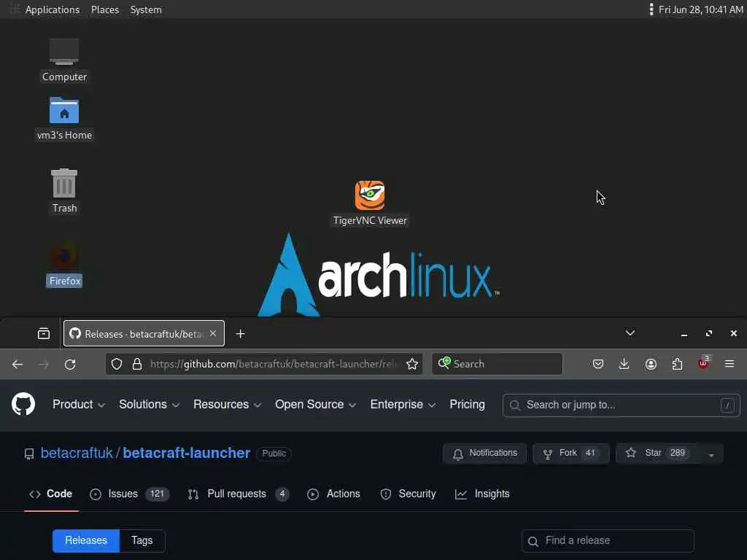Screen dimensions: 747x560
Task: Click GitHub's Search or jump to field
Action: point(622,405)
